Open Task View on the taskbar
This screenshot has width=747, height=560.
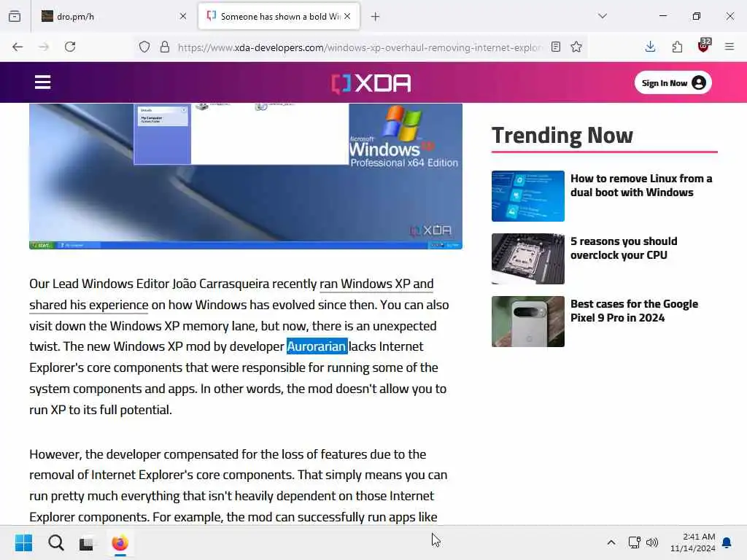coord(87,542)
